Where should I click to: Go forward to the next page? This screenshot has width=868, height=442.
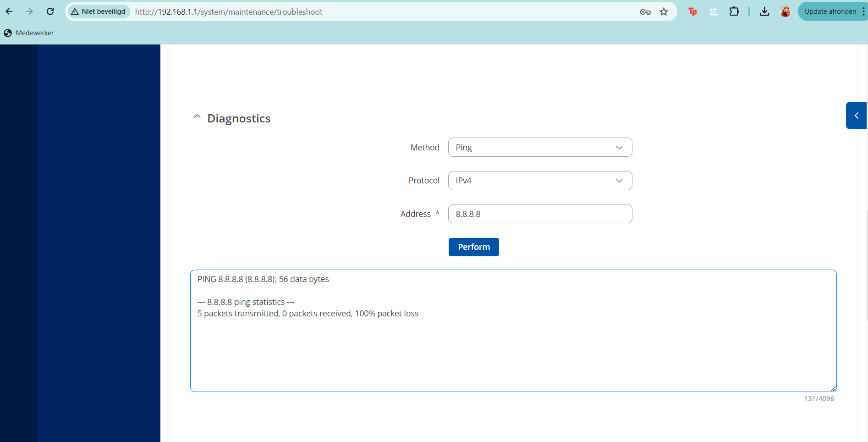29,11
